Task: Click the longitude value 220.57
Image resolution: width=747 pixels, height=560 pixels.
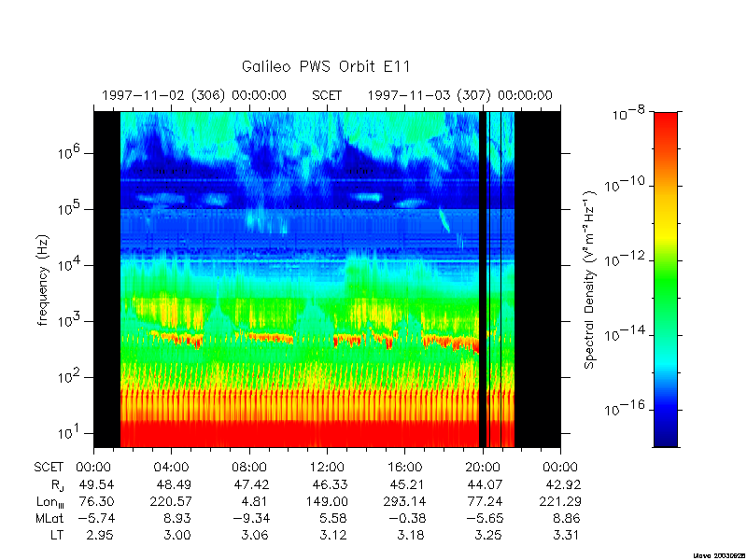Action: 169,501
